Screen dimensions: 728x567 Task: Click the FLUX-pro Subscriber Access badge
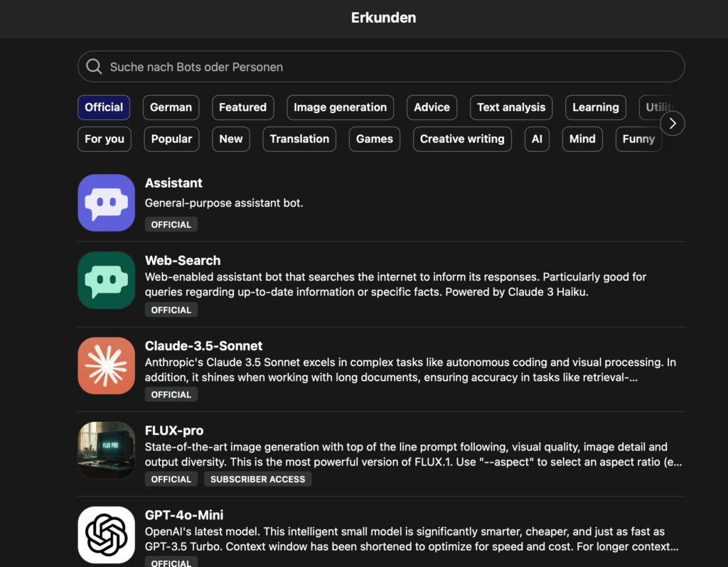click(x=257, y=479)
